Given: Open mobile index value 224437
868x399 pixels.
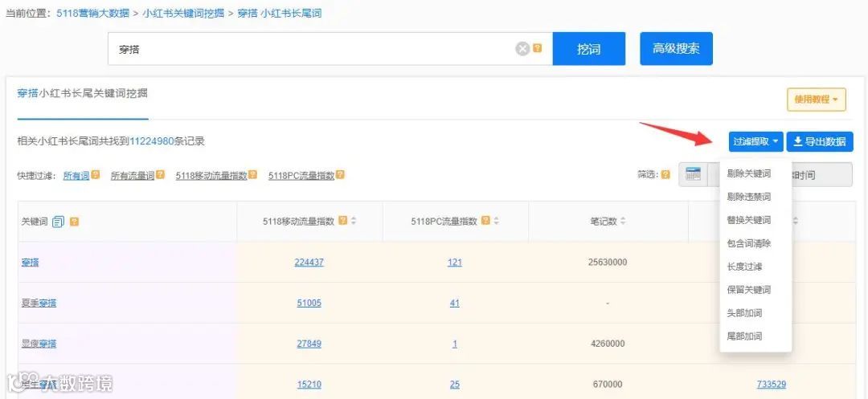Looking at the screenshot, I should (x=309, y=263).
